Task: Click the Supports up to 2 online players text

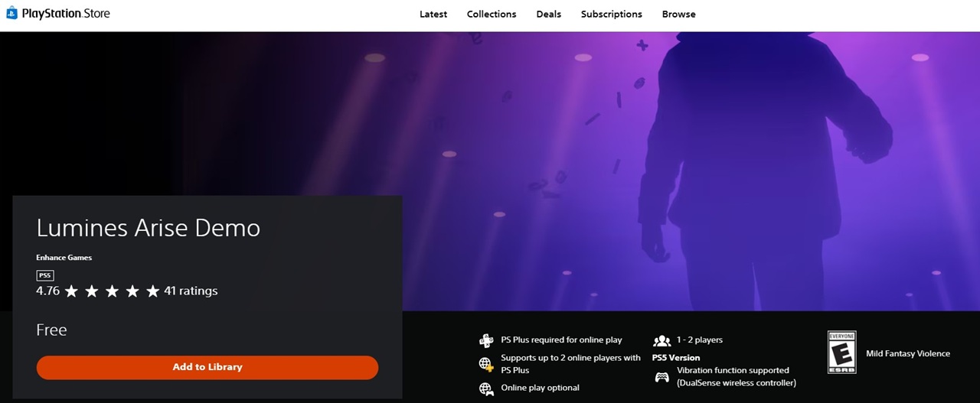Action: coord(571,364)
